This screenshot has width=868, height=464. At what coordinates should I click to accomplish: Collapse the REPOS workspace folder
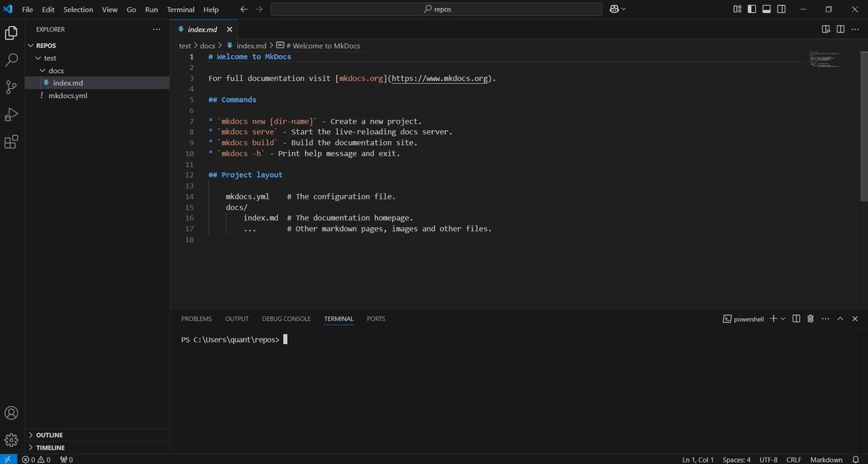click(x=31, y=46)
